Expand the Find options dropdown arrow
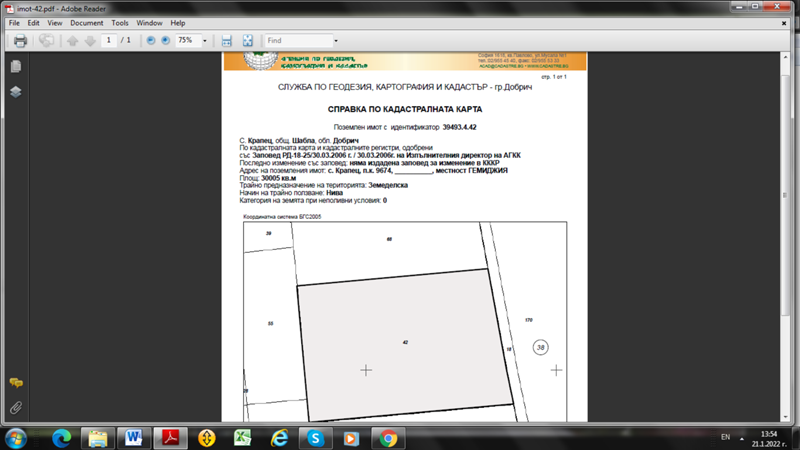 [x=336, y=41]
